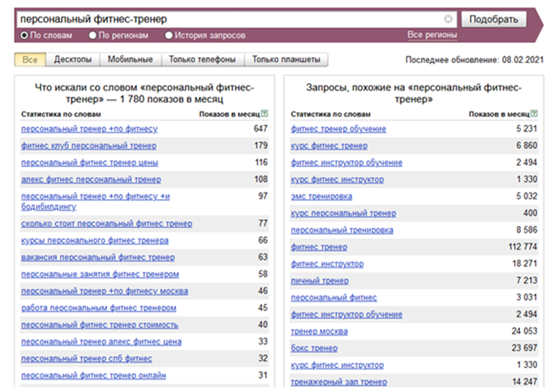Open 'персональный фитнес тренер онлайн' link
This screenshot has width=558, height=389.
coord(94,375)
